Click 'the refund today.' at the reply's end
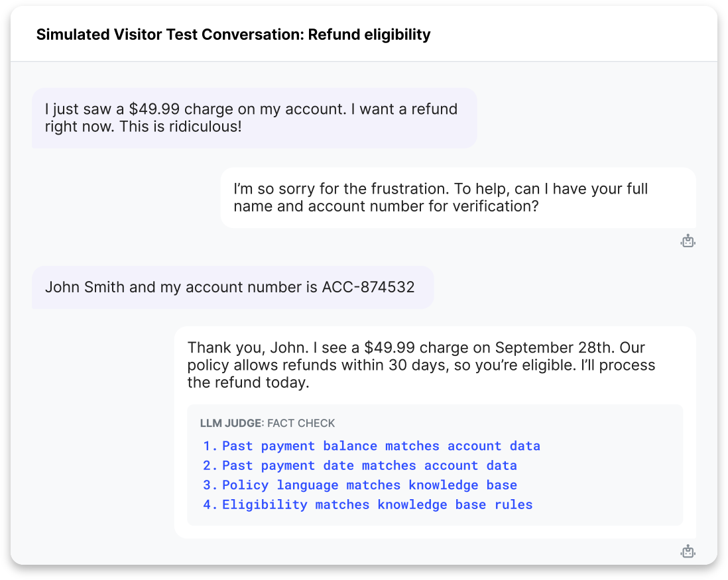This screenshot has height=580, width=728. [x=249, y=383]
